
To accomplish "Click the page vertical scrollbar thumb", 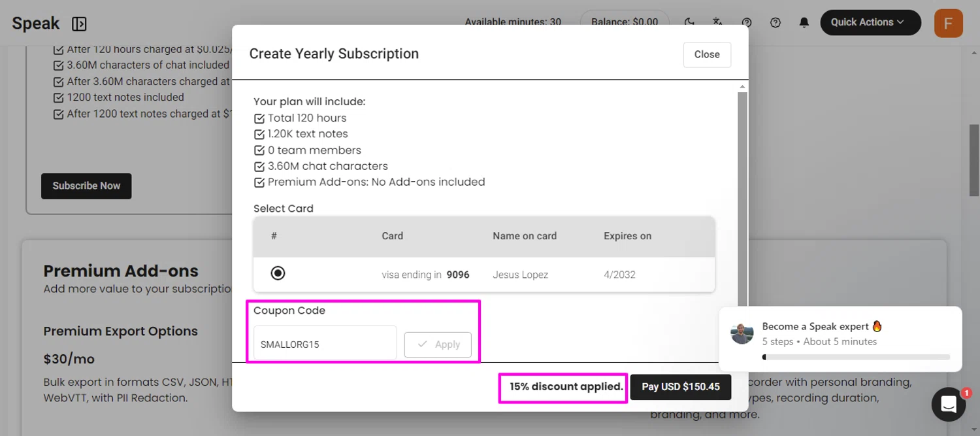I will coord(974,160).
